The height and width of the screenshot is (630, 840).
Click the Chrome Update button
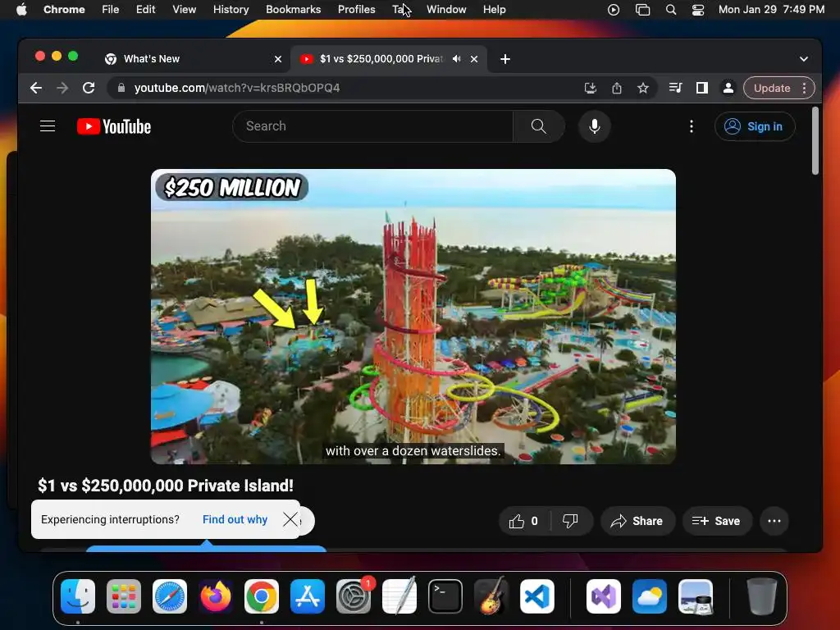771,88
